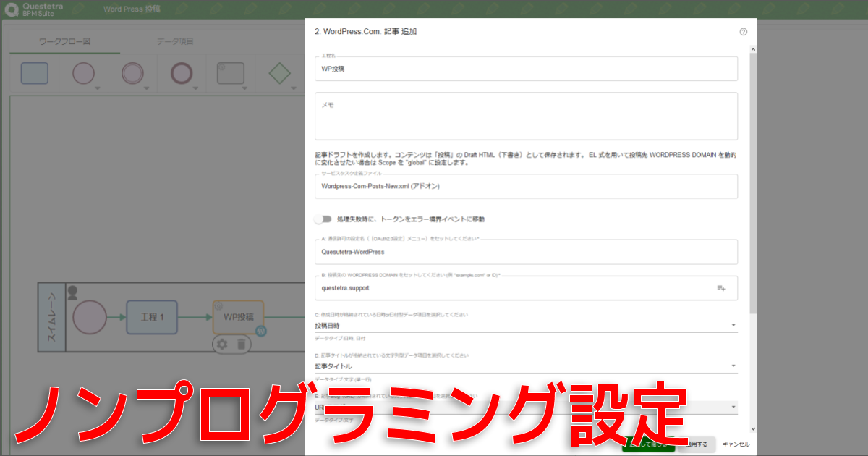Select the gateway diamond tool
This screenshot has height=456, width=868.
[x=279, y=73]
